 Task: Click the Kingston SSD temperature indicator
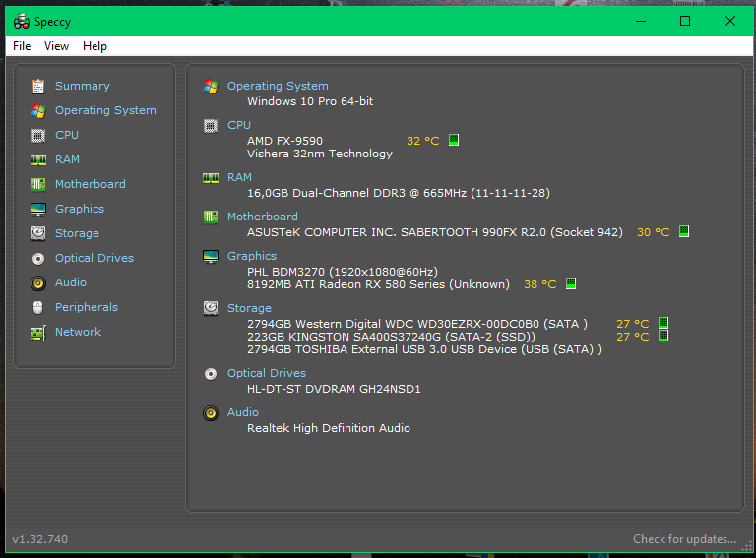pos(663,336)
